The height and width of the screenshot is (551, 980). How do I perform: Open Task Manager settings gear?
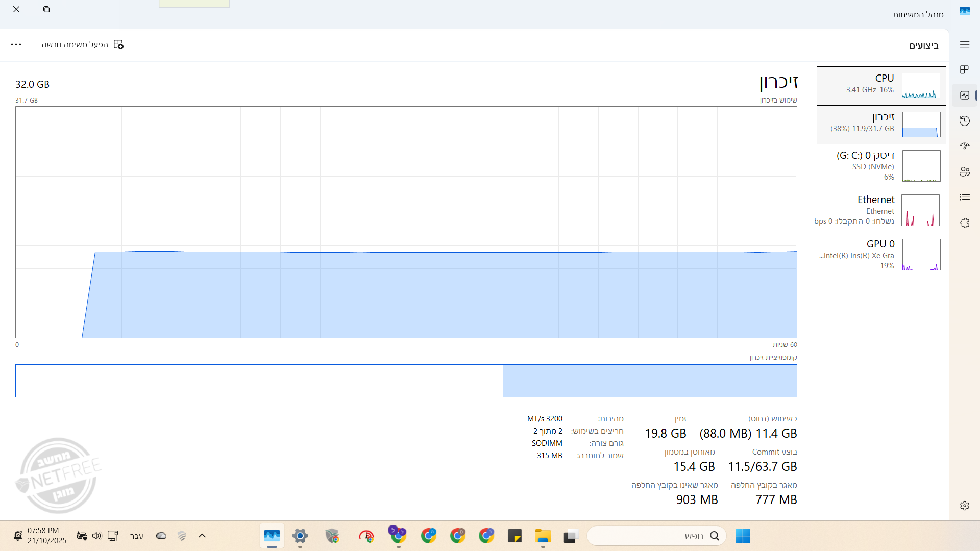tap(964, 506)
